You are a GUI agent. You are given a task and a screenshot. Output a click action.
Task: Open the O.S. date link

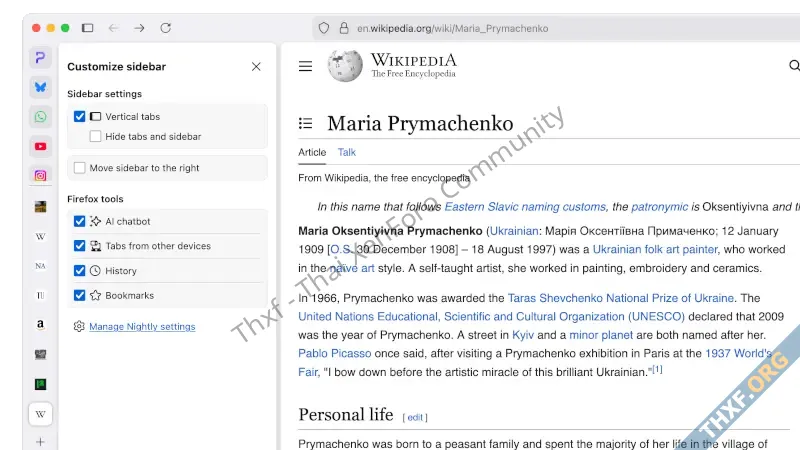point(342,249)
